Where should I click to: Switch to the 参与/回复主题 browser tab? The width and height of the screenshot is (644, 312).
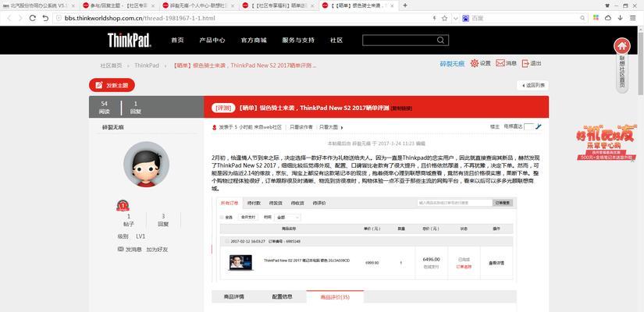click(119, 5)
